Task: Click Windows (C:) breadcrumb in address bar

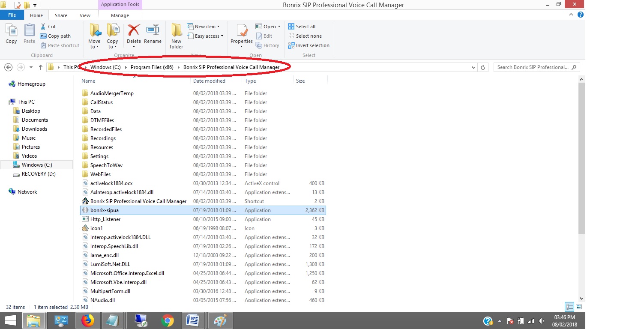Action: tap(105, 67)
